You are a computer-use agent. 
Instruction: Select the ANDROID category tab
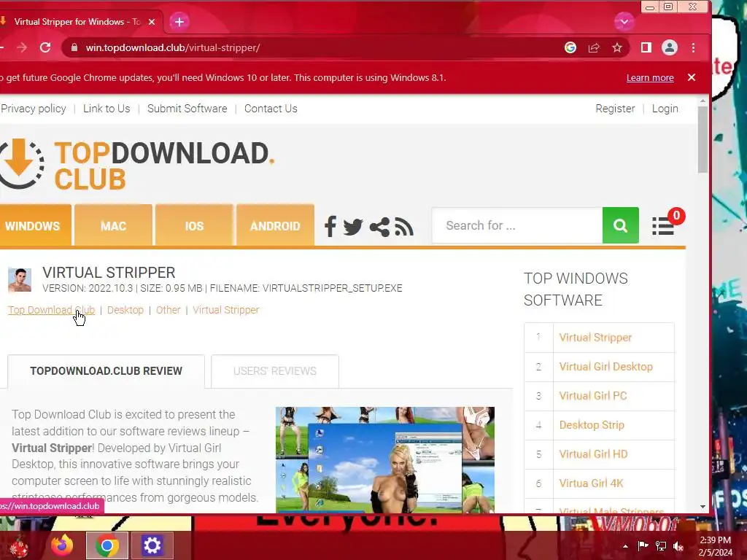275,225
